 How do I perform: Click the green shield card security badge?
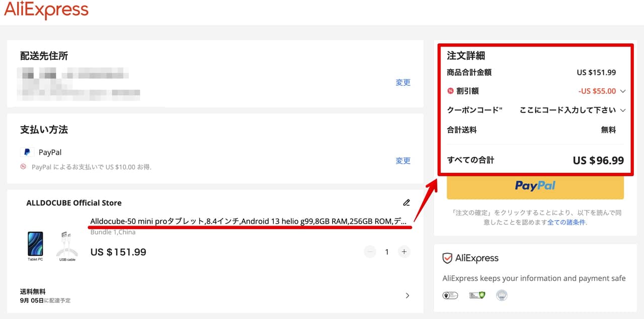point(477,295)
